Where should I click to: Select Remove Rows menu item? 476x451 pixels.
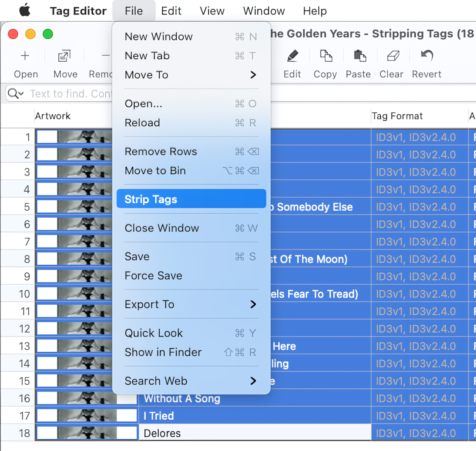tap(191, 151)
